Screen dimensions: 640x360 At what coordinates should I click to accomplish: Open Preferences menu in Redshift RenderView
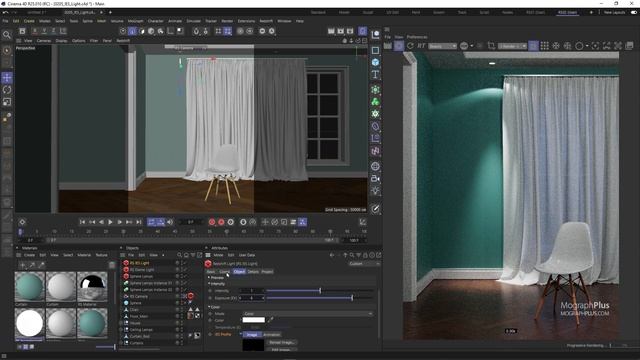coord(417,37)
